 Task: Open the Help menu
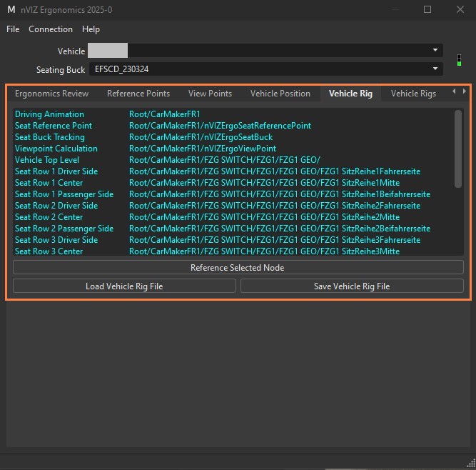click(x=91, y=29)
